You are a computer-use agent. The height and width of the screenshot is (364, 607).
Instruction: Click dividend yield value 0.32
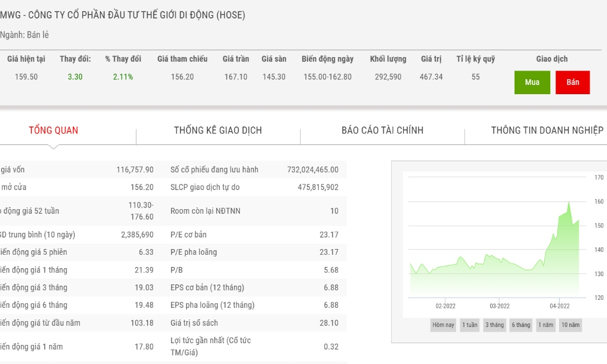331,347
